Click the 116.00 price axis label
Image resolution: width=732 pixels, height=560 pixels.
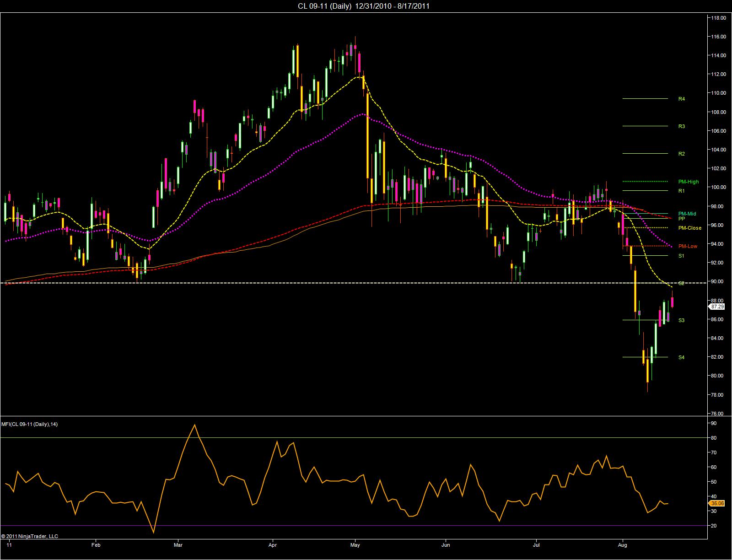(718, 37)
